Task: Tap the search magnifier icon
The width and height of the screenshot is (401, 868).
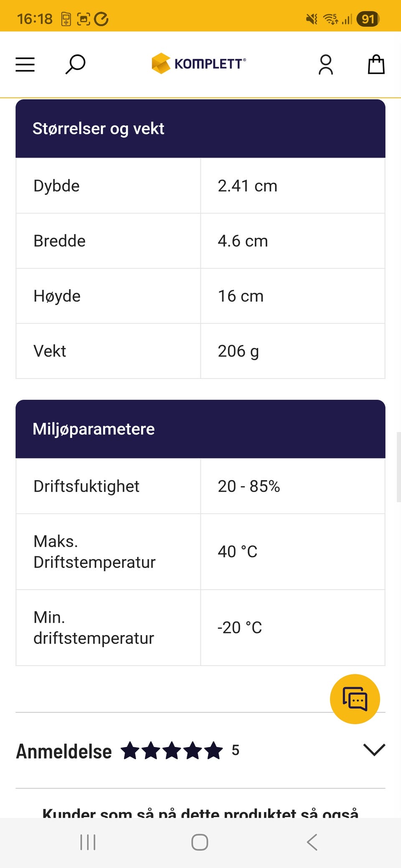Action: point(75,64)
